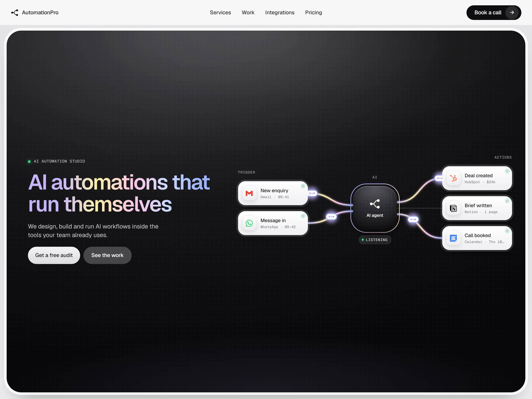
Task: Click the status dot on Deal created card
Action: [x=507, y=171]
